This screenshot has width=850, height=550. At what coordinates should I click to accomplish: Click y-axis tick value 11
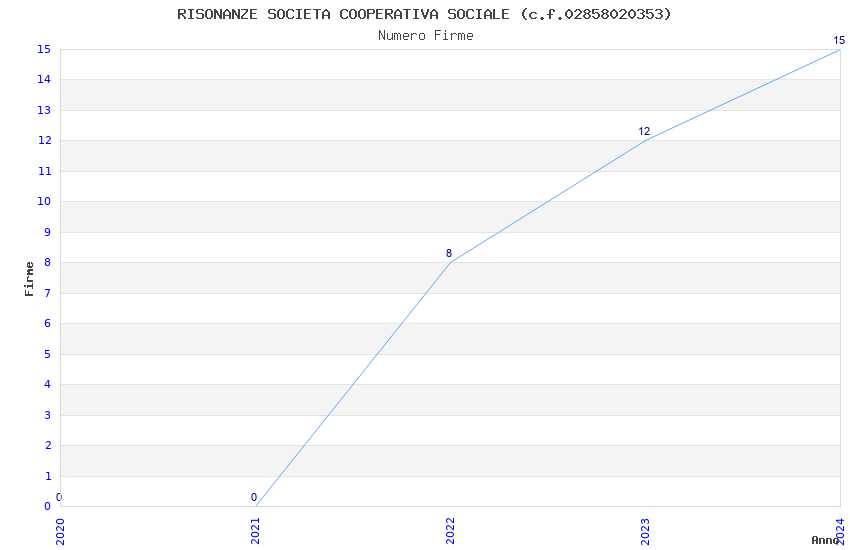(44, 171)
